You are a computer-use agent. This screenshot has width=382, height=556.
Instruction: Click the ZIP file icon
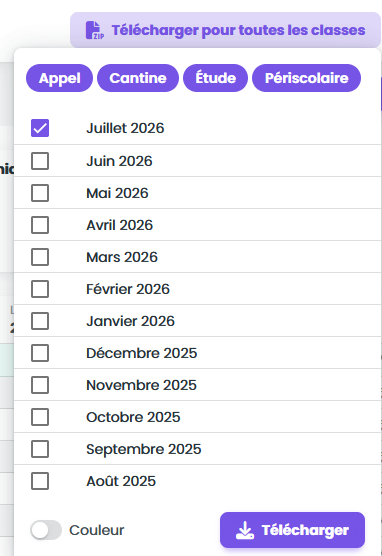click(x=94, y=30)
